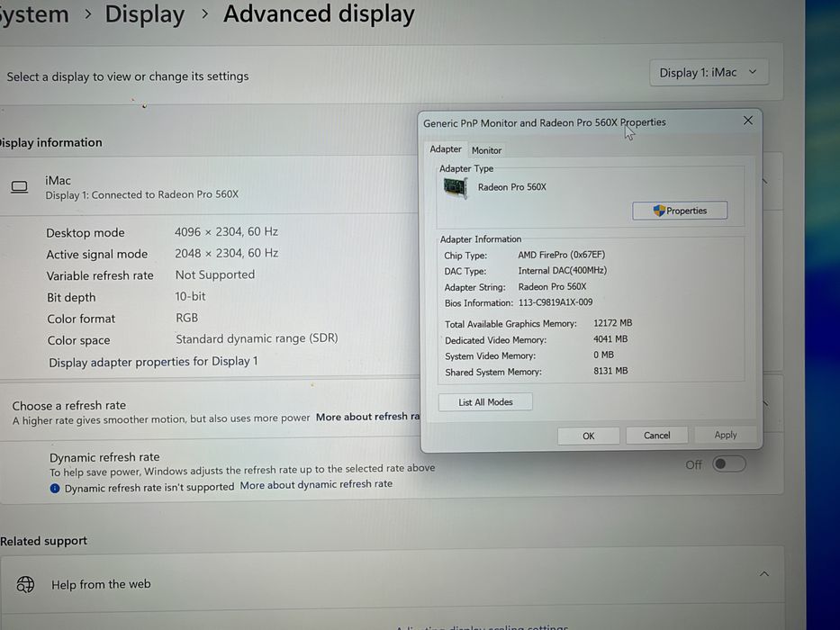Viewport: 840px width, 630px height.
Task: Click the Active signal mode value 2048 × 2304
Action: click(227, 254)
